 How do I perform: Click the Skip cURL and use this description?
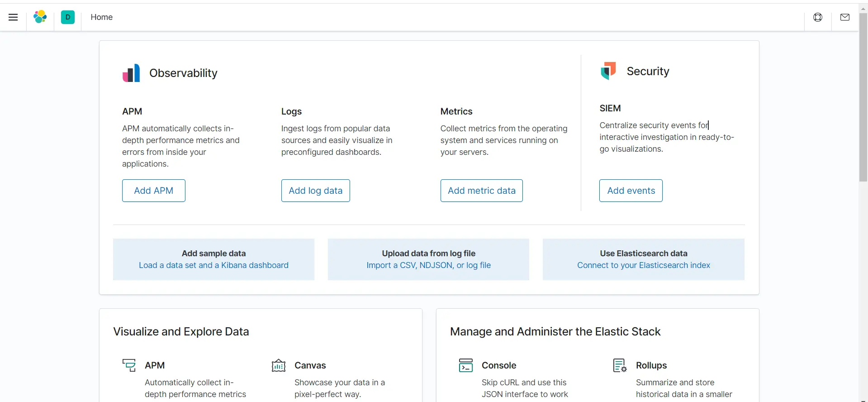525,388
